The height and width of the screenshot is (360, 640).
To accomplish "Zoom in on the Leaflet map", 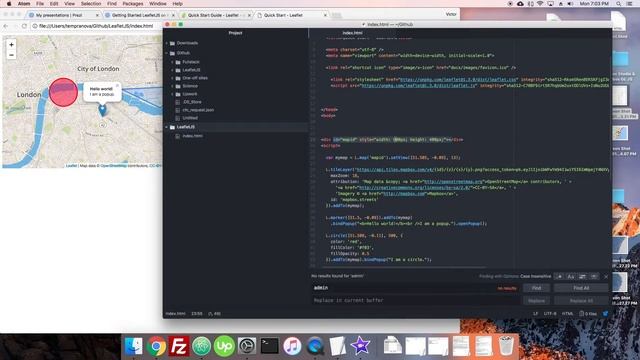I will 11,44.
